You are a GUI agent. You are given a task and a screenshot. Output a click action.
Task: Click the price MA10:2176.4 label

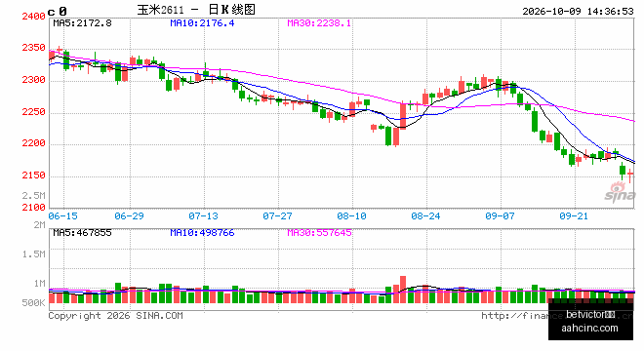coord(202,23)
